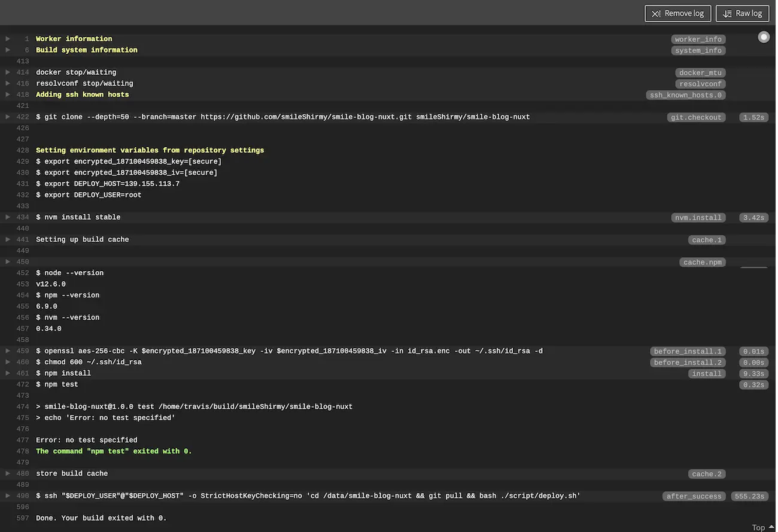This screenshot has height=532, width=778.
Task: Expand the Worker information fold arrow
Action: pyautogui.click(x=8, y=39)
